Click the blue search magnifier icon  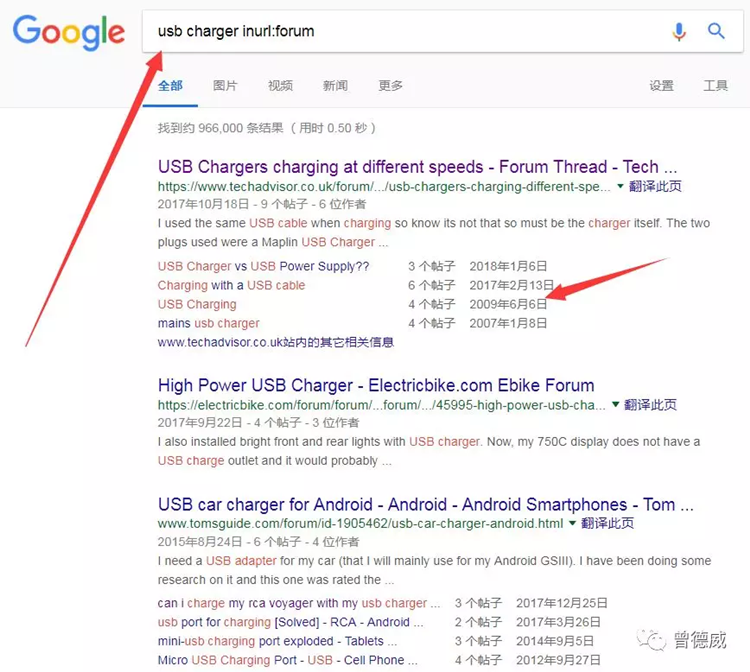pos(716,31)
